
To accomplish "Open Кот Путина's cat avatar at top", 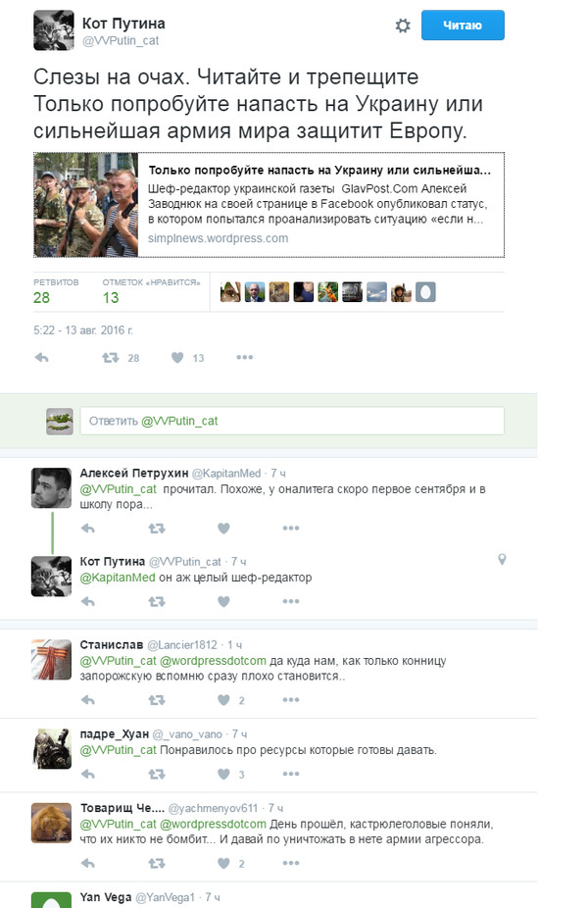I will (54, 30).
